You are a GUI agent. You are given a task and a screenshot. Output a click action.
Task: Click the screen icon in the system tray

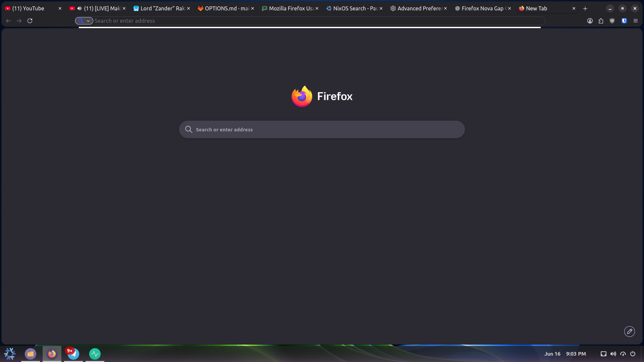pos(603,354)
